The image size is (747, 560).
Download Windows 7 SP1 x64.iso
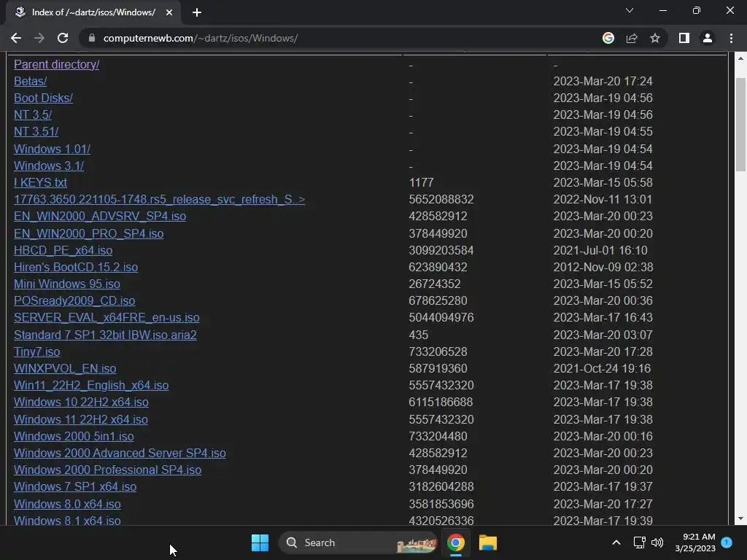coord(75,486)
